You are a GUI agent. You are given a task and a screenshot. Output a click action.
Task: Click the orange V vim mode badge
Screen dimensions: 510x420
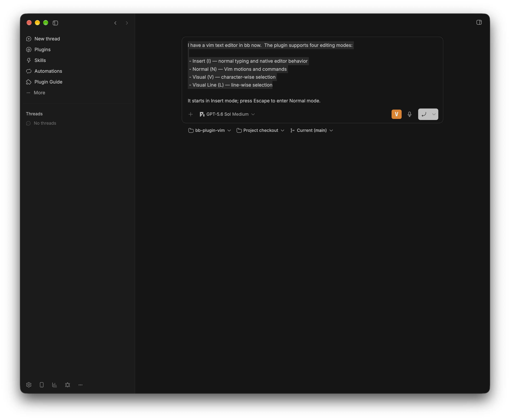396,114
